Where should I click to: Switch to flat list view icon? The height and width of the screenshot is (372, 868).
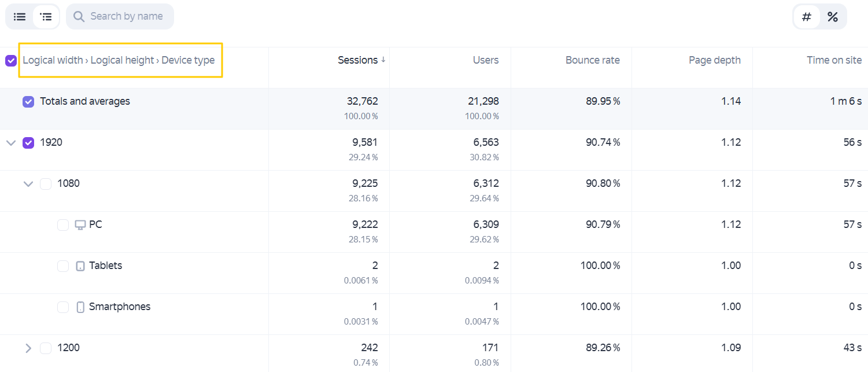20,17
